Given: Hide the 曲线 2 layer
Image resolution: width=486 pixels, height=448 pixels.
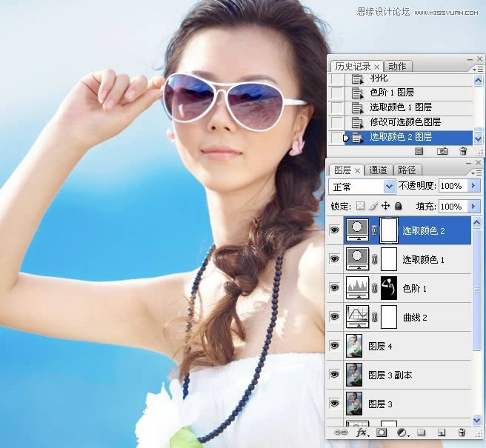Looking at the screenshot, I should 333,317.
